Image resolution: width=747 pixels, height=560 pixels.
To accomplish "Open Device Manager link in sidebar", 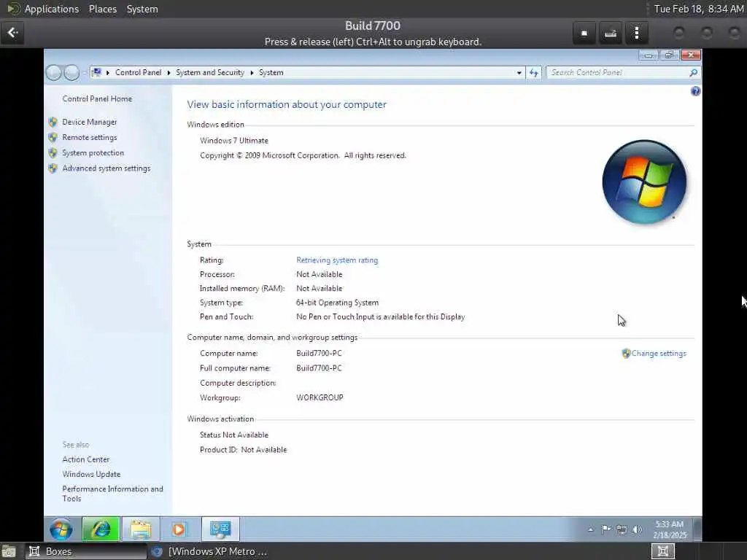I will 90,122.
